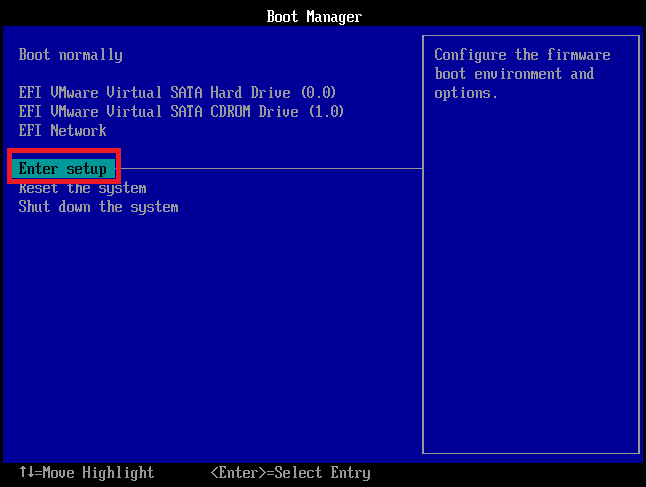646x487 pixels.
Task: Choose EFI VMware Virtual SATA Hard Drive (0.0)
Action: 177,93
